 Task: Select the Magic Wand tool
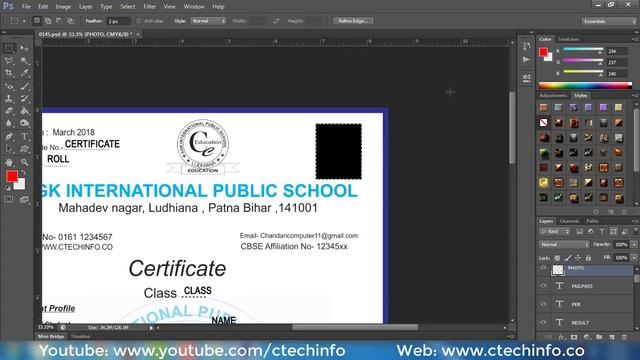coord(24,61)
